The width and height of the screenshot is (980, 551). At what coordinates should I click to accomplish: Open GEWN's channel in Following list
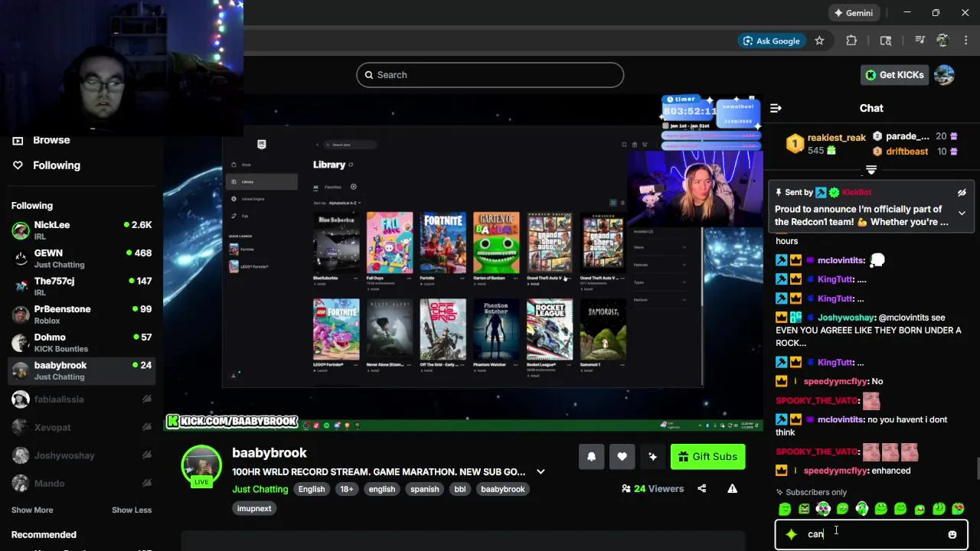(x=81, y=258)
